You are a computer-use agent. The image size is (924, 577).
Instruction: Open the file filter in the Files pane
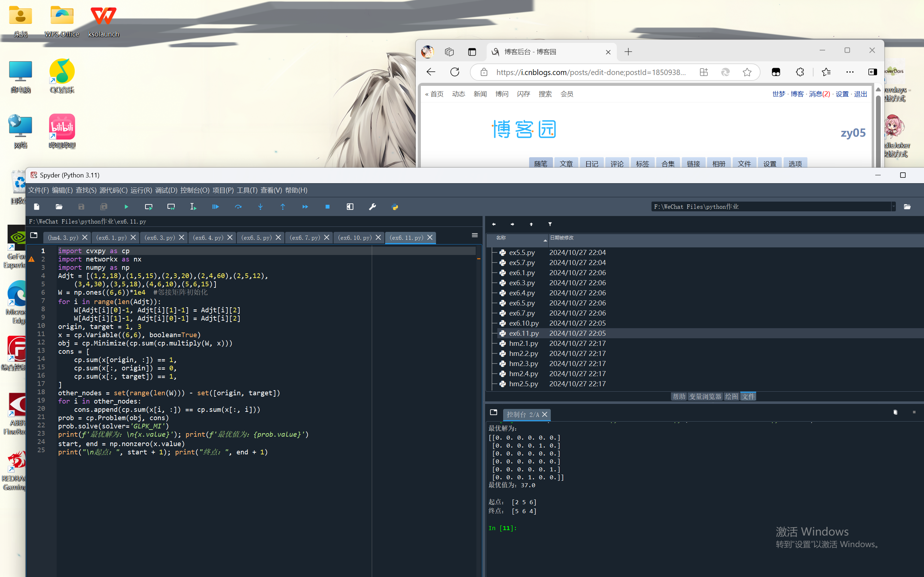(550, 224)
